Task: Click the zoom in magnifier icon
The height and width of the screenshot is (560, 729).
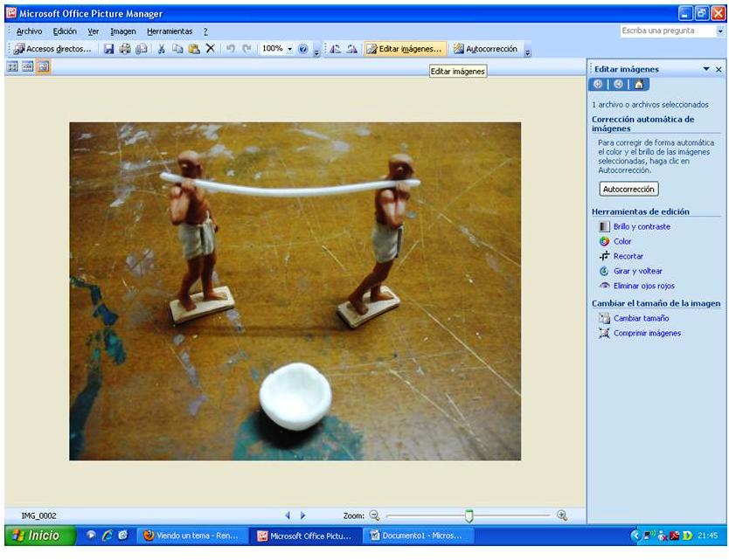Action: [562, 516]
